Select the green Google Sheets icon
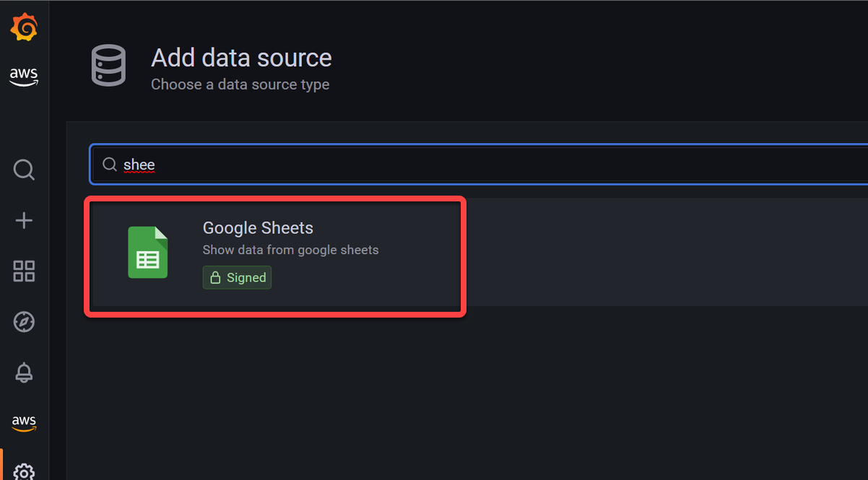The image size is (868, 480). (x=148, y=253)
